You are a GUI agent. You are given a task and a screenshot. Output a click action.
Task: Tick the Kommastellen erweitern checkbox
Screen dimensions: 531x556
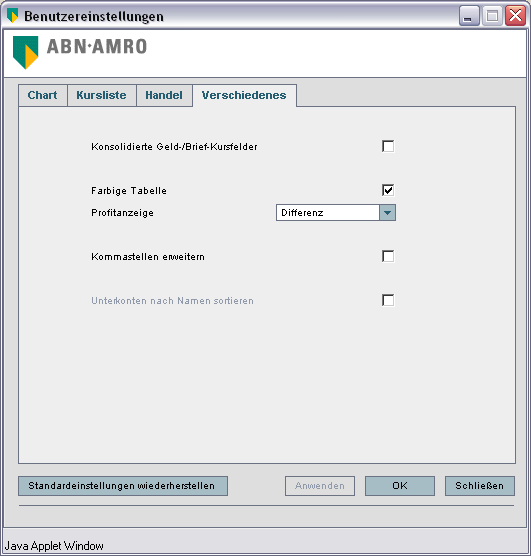pos(388,256)
